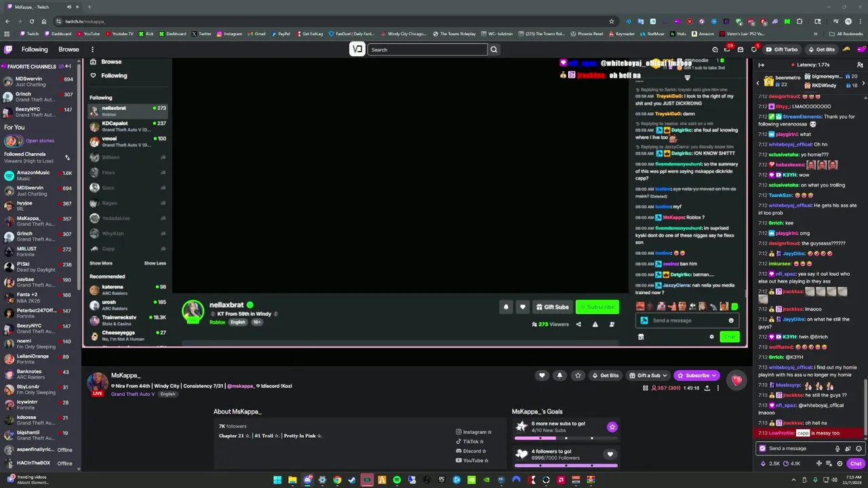Image resolution: width=868 pixels, height=488 pixels.
Task: Open channel points balance 4.1K
Action: (792, 464)
